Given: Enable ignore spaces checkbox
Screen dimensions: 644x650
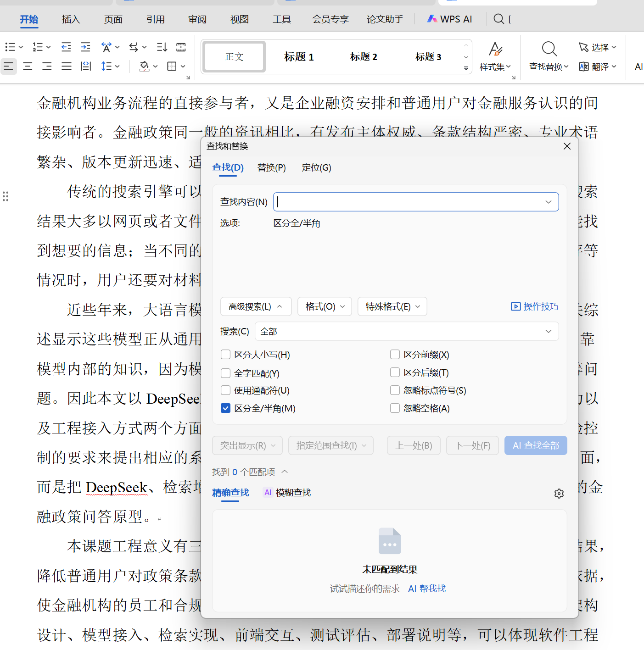Looking at the screenshot, I should click(x=395, y=408).
